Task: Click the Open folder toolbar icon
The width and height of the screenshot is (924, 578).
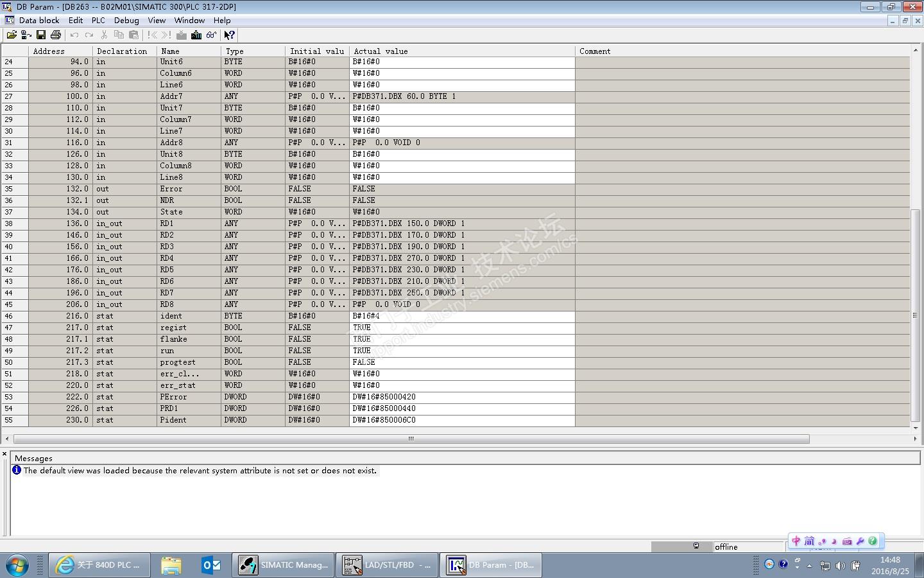Action: pyautogui.click(x=12, y=35)
